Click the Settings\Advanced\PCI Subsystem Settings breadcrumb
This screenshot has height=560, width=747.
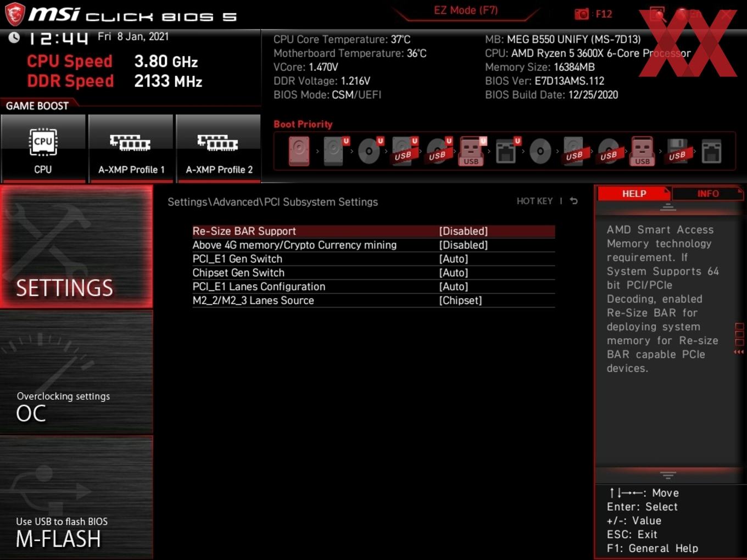point(272,202)
